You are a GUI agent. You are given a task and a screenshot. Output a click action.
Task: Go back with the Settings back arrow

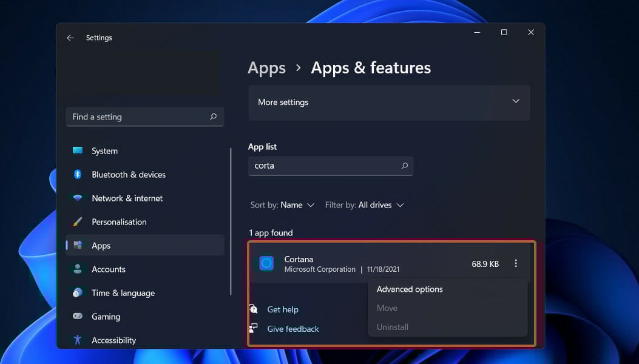coord(70,38)
